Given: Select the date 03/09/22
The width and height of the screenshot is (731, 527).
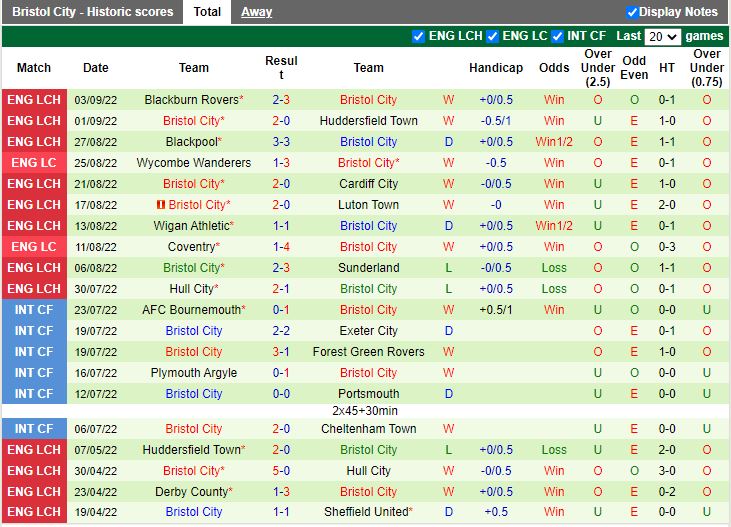Looking at the screenshot, I should point(96,100).
